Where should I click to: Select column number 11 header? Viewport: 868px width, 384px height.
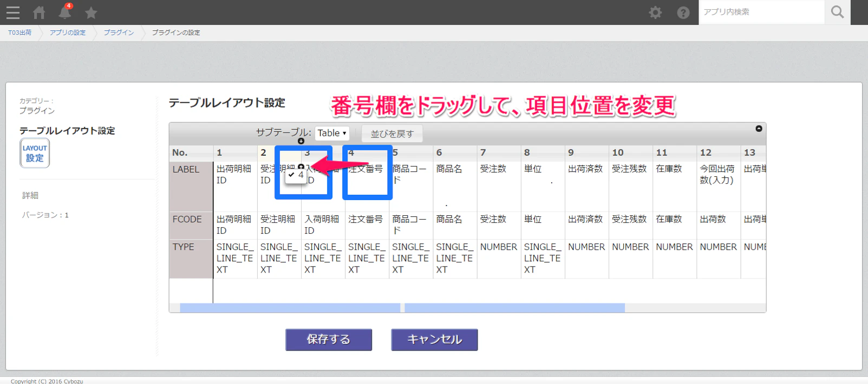pos(674,153)
